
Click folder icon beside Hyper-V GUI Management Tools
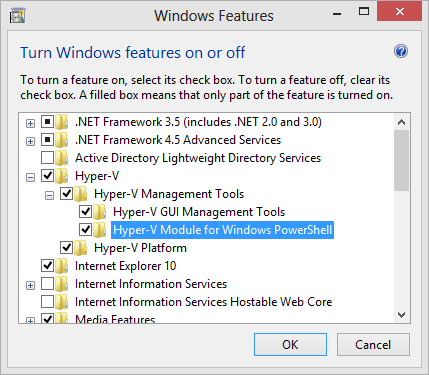click(100, 212)
